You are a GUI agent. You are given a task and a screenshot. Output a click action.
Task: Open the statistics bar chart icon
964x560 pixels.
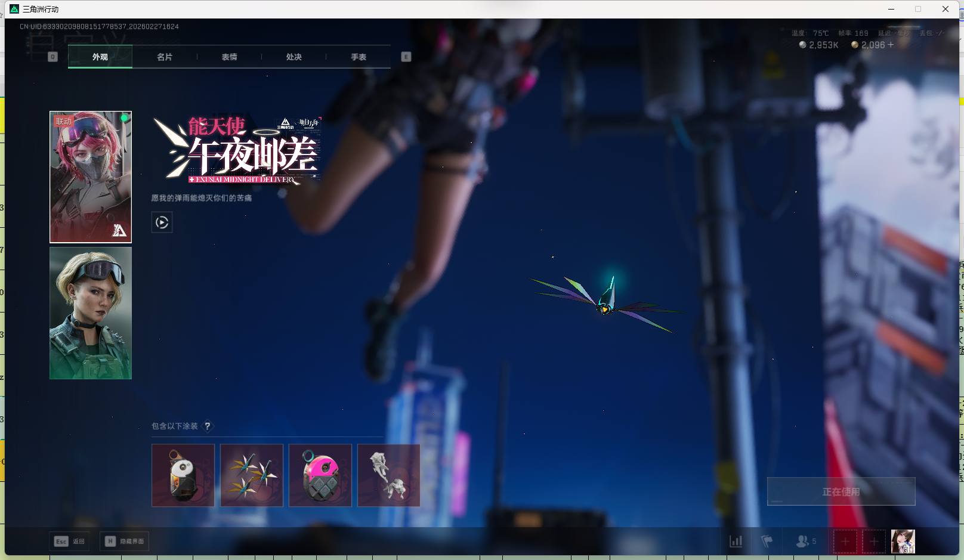click(x=736, y=542)
